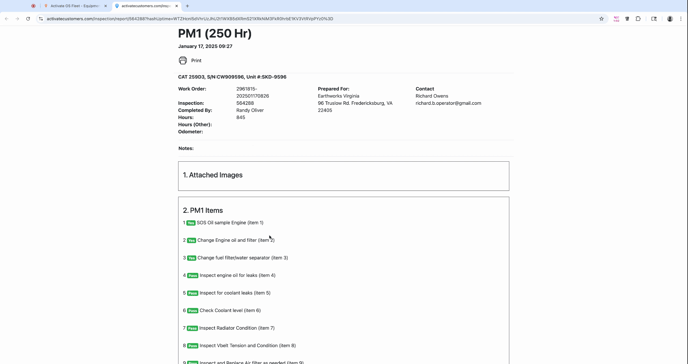Close the activatecustomers.com tab
Viewport: 688px width, 364px height.
pos(176,6)
